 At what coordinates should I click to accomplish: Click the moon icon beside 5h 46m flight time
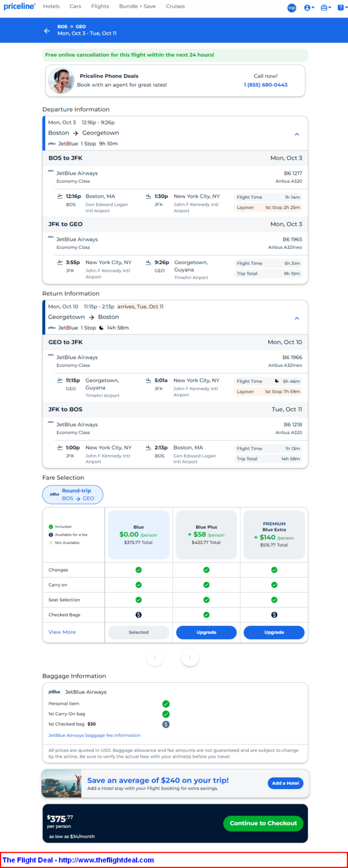[277, 381]
